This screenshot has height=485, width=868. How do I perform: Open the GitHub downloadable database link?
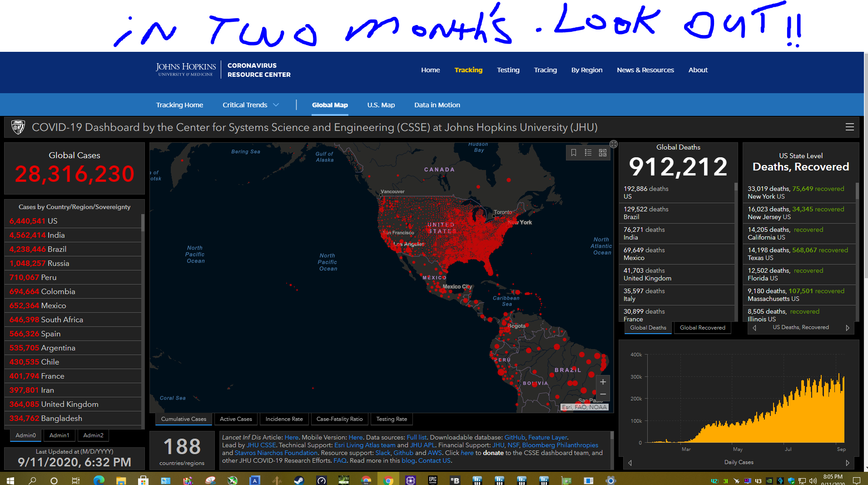[x=515, y=437]
